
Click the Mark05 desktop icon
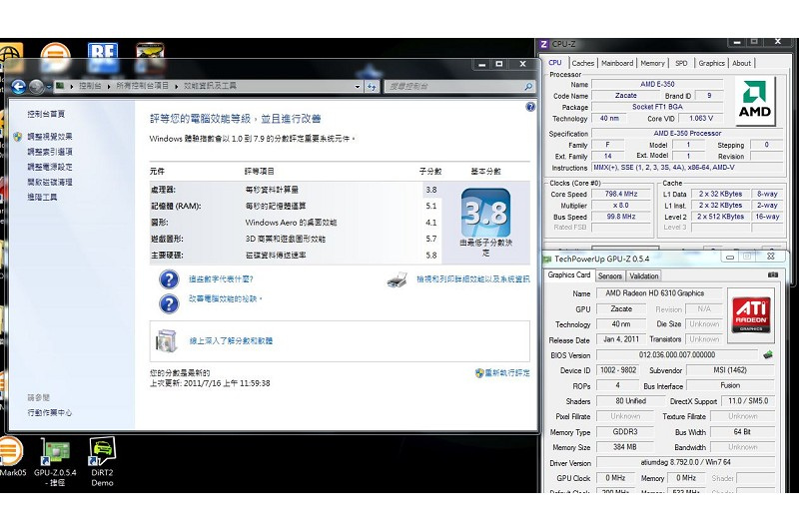pos(10,451)
